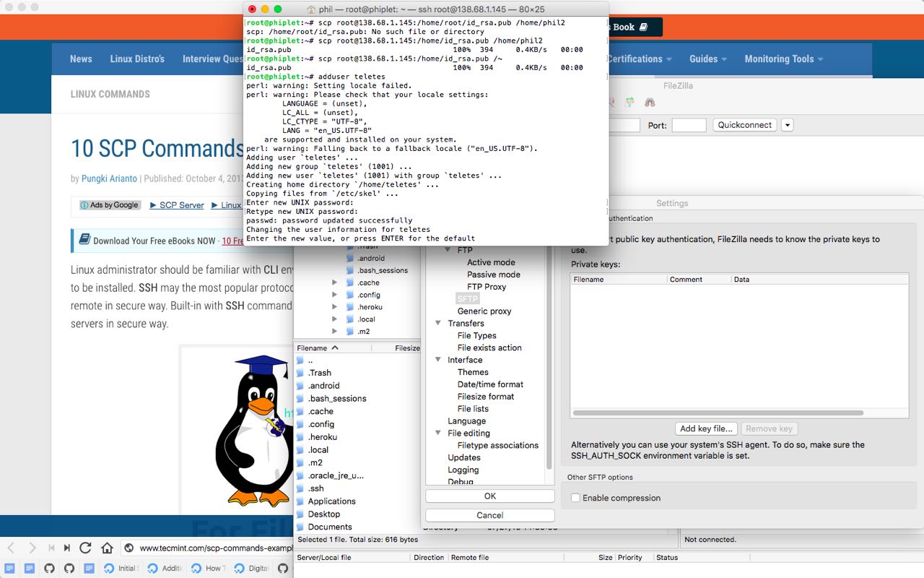
Task: Go back using the browser back arrow
Action: [12, 548]
